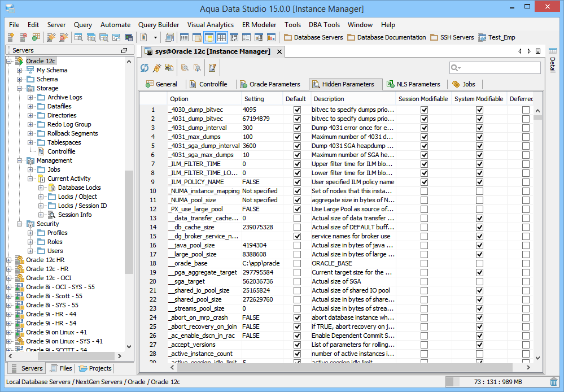Click the edit parameters notepad icon
The image size is (564, 392).
[x=213, y=68]
